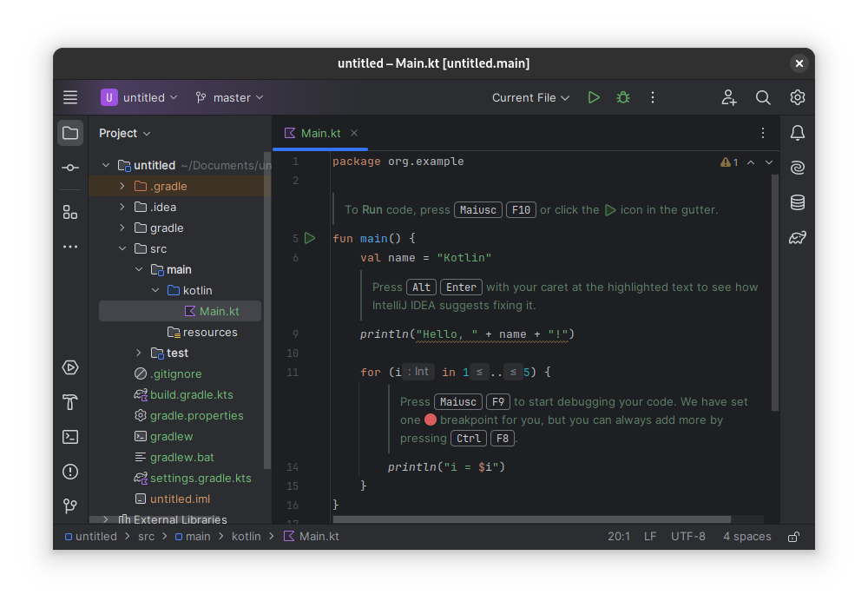Screen dimensions: 868x608
Task: Start debugging with the bug icon
Action: tap(623, 97)
